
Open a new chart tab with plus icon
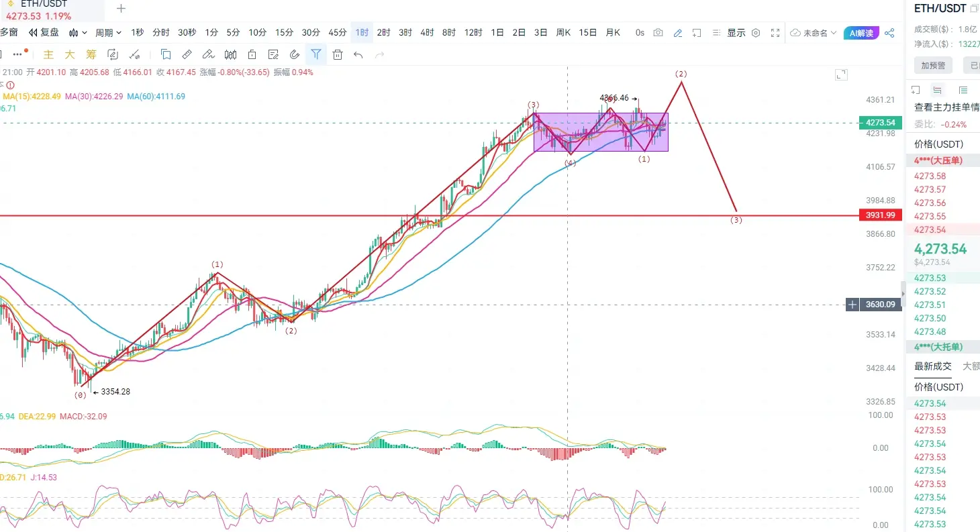pos(121,9)
